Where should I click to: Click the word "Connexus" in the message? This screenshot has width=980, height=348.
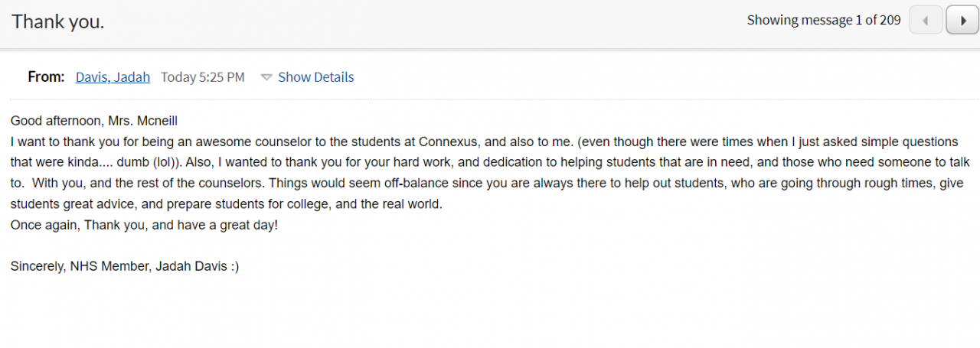click(449, 141)
